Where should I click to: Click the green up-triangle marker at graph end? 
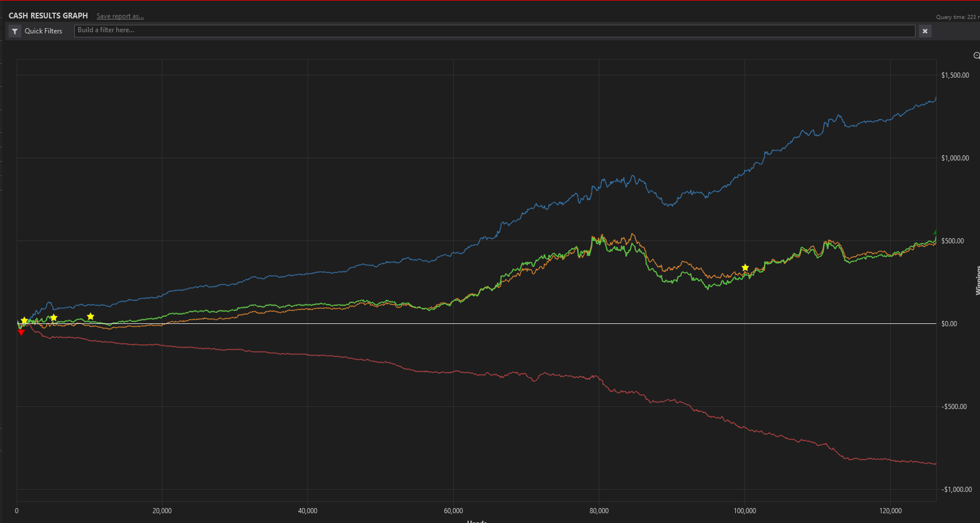(935, 232)
